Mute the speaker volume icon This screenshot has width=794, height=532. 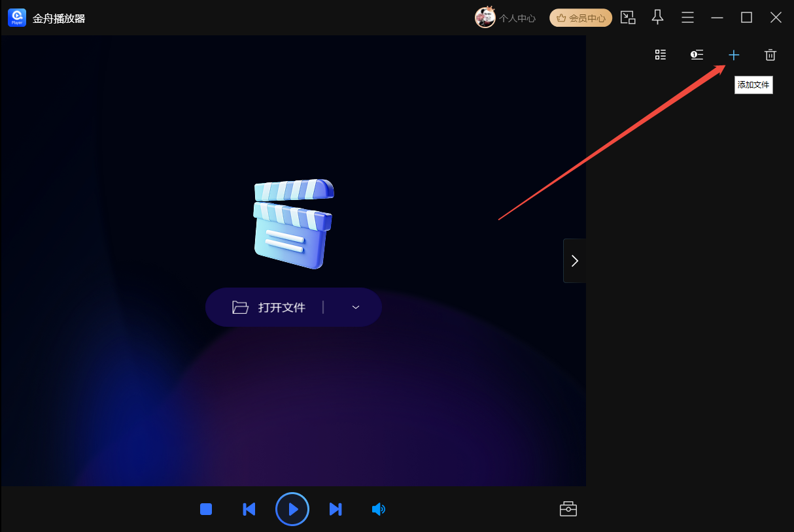378,509
